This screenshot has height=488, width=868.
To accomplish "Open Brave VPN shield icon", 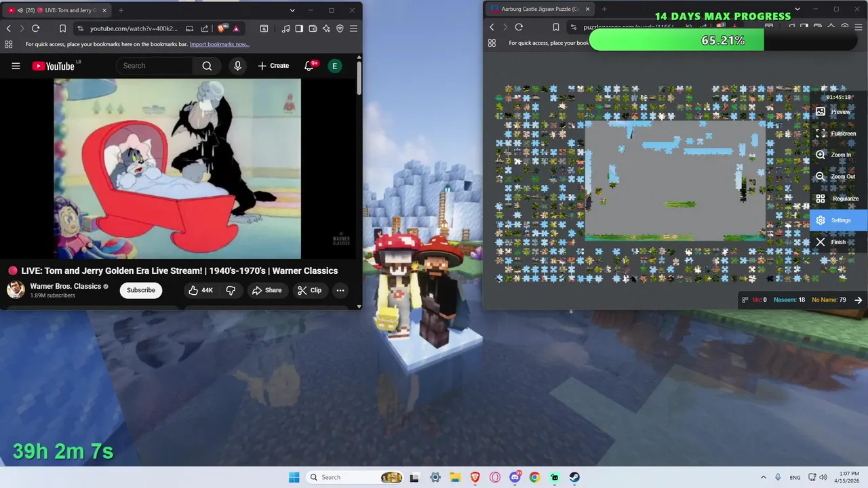I will (x=340, y=28).
